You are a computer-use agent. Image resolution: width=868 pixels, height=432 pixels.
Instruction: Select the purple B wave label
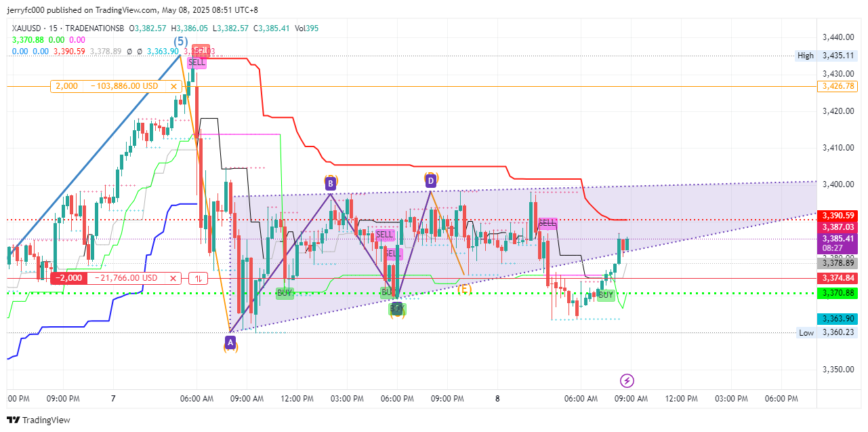pos(330,183)
